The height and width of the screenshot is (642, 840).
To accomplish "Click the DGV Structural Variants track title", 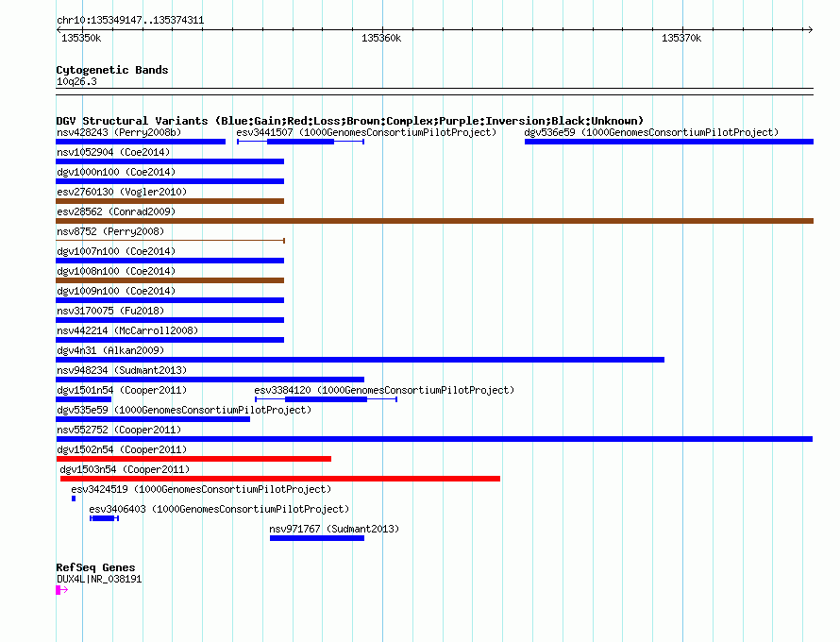I will pos(349,121).
